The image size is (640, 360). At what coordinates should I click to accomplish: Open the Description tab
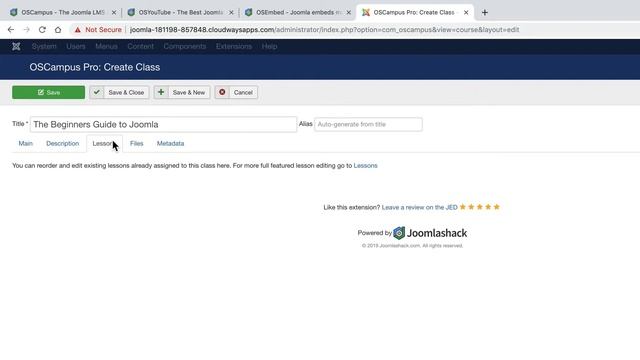(x=62, y=144)
